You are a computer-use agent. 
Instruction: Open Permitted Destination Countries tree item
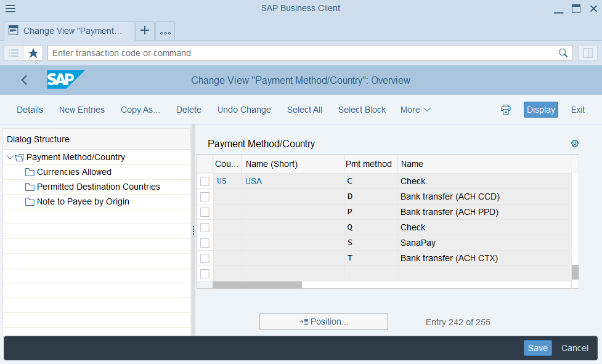pyautogui.click(x=99, y=187)
